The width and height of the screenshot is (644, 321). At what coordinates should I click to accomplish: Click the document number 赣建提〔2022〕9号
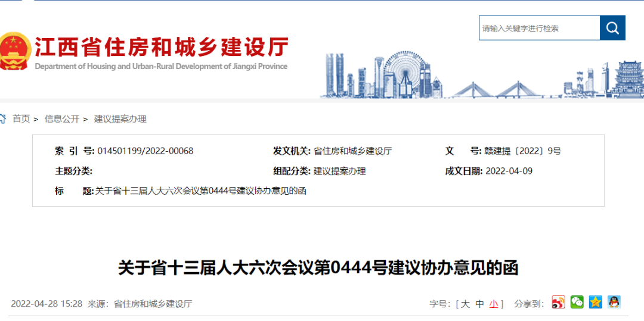[524, 151]
